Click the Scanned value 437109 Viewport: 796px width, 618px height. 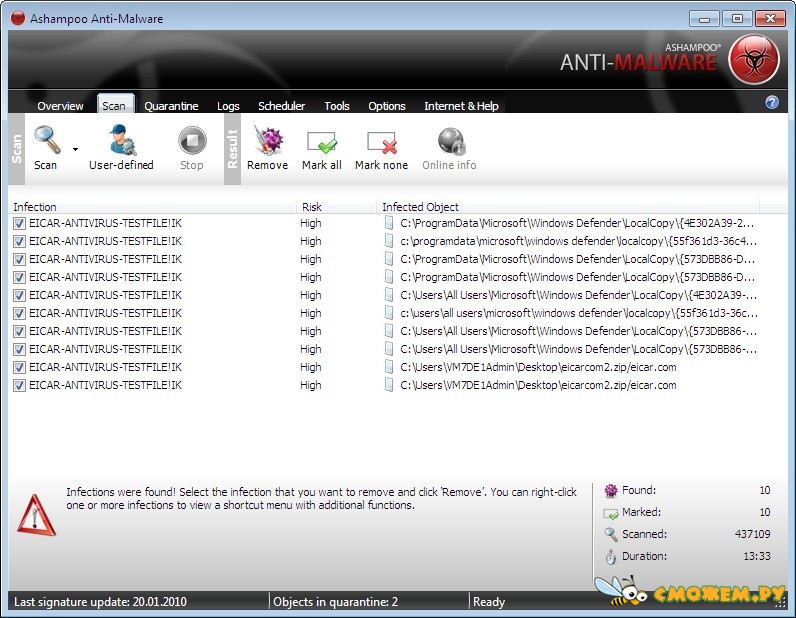(x=752, y=534)
